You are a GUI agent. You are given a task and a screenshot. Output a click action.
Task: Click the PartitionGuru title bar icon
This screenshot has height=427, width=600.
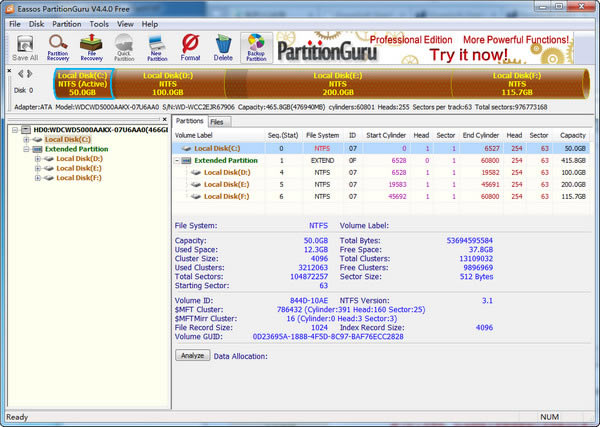click(x=10, y=8)
